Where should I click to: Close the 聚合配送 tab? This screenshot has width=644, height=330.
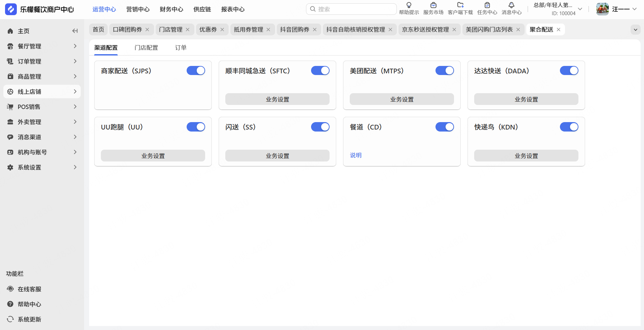[559, 30]
